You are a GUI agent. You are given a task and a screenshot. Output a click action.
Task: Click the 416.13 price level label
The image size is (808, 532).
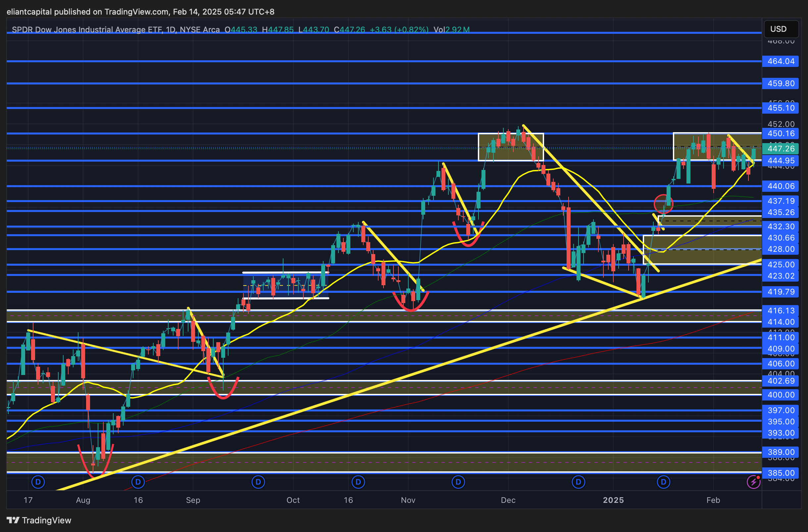(x=781, y=311)
